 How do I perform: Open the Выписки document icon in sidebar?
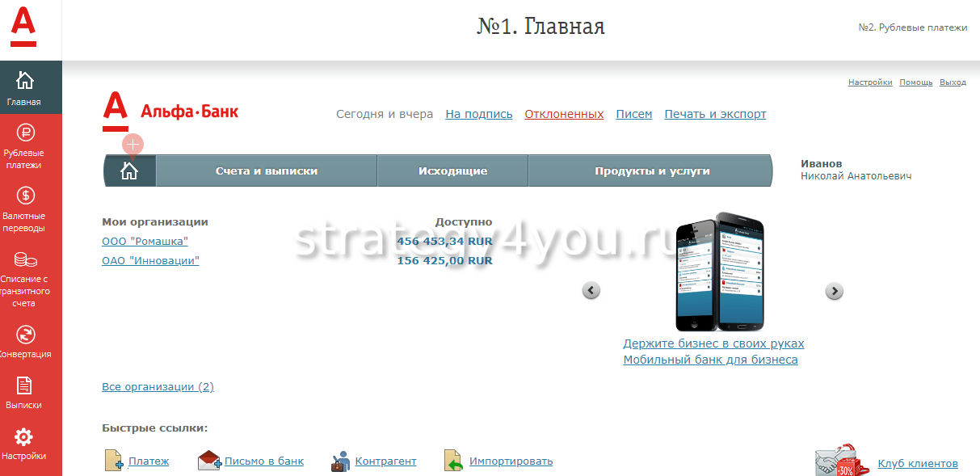click(25, 385)
